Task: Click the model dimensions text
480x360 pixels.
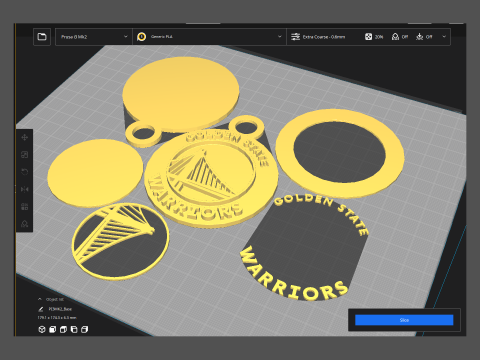Action: pos(57,318)
